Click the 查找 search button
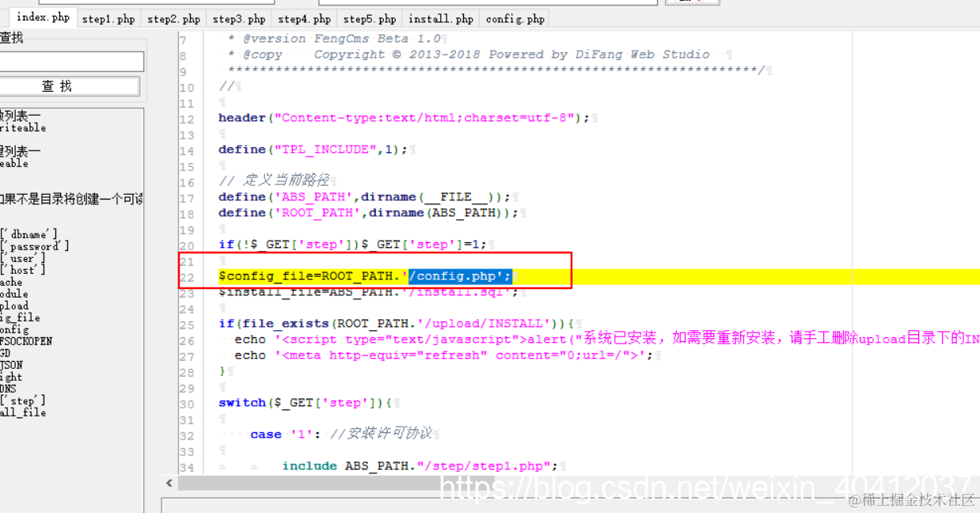The height and width of the screenshot is (513, 980). tap(70, 85)
